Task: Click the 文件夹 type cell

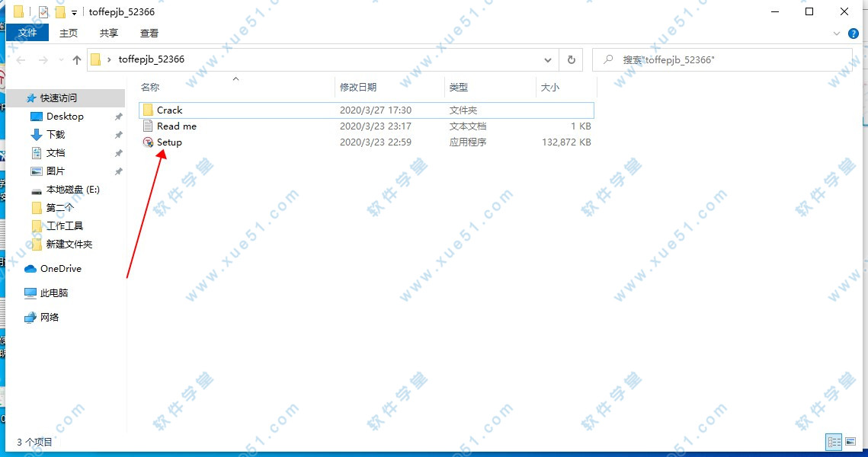Action: click(x=463, y=110)
